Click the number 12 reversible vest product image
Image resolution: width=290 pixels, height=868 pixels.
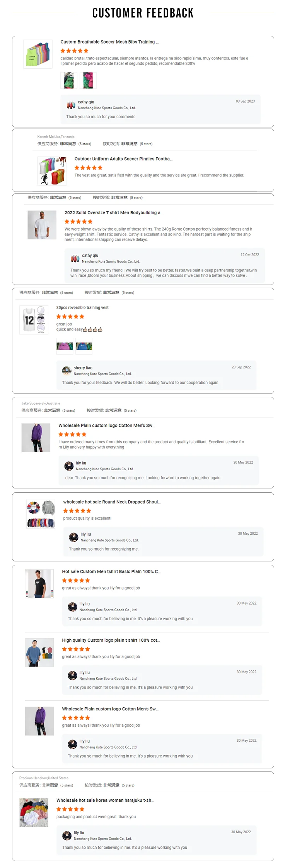pyautogui.click(x=34, y=320)
